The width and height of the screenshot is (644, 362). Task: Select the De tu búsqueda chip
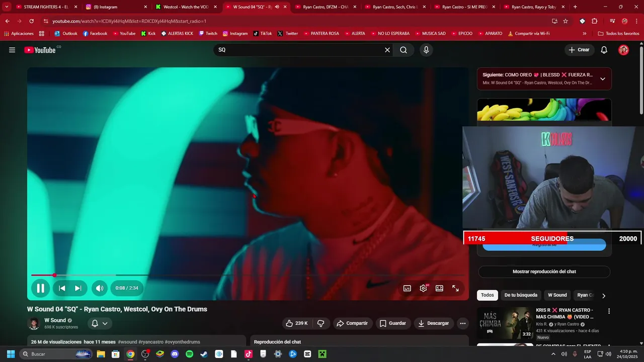521,295
